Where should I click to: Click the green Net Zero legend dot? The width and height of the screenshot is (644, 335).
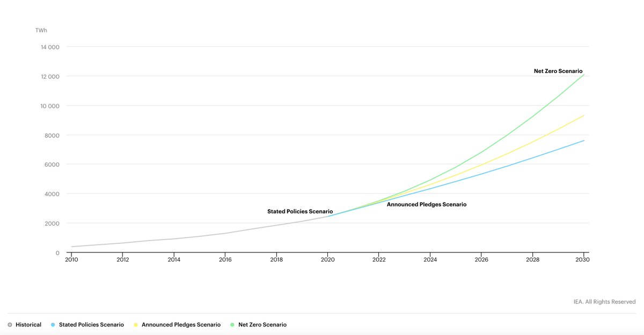232,325
